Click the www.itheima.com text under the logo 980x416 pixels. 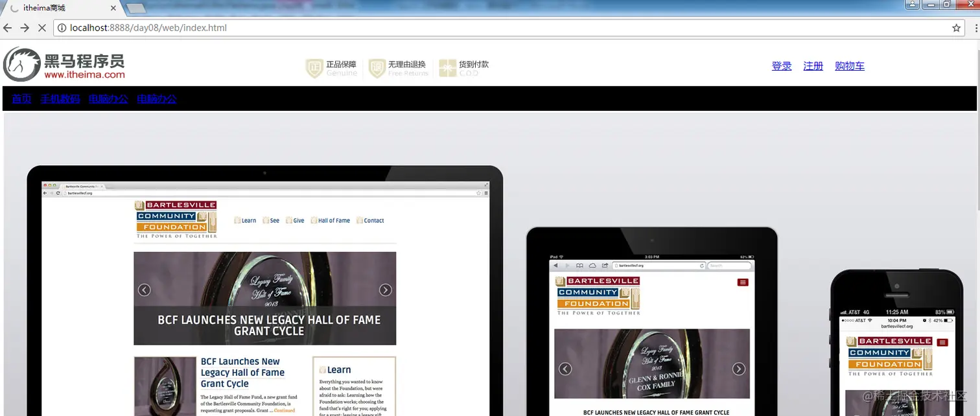(84, 75)
